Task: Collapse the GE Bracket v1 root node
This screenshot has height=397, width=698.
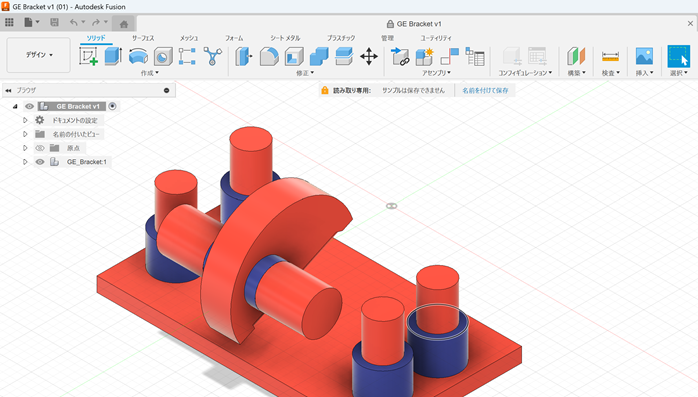Action: click(x=15, y=106)
